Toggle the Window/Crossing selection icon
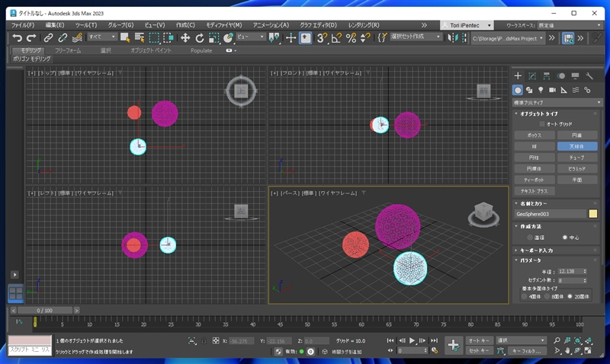Viewport: 610px width, 364px height. (x=169, y=37)
